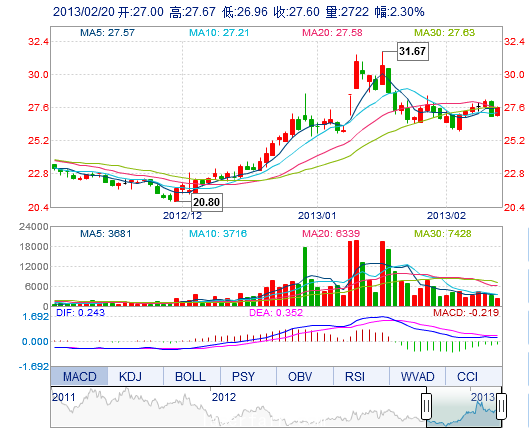Click the 2013/01 date axis label
Viewport: 529px width, 430px height.
[x=317, y=216]
